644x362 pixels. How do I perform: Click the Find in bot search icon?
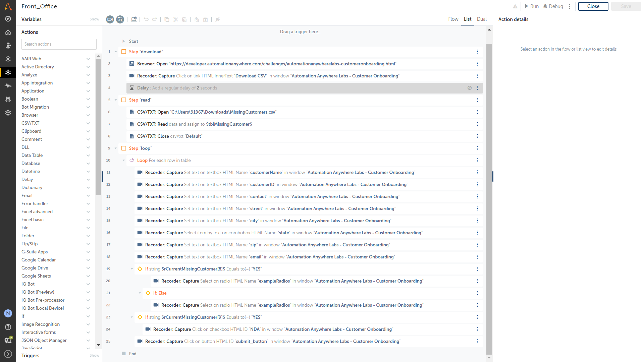(x=120, y=19)
